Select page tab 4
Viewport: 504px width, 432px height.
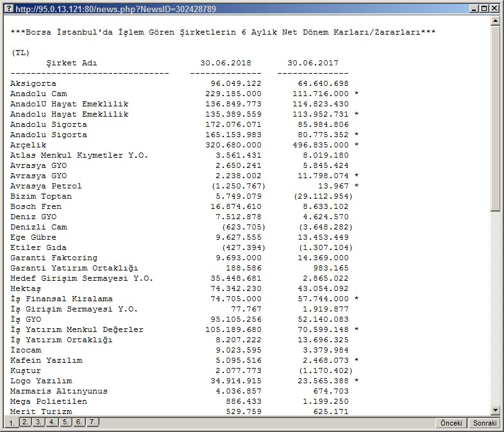pos(52,422)
